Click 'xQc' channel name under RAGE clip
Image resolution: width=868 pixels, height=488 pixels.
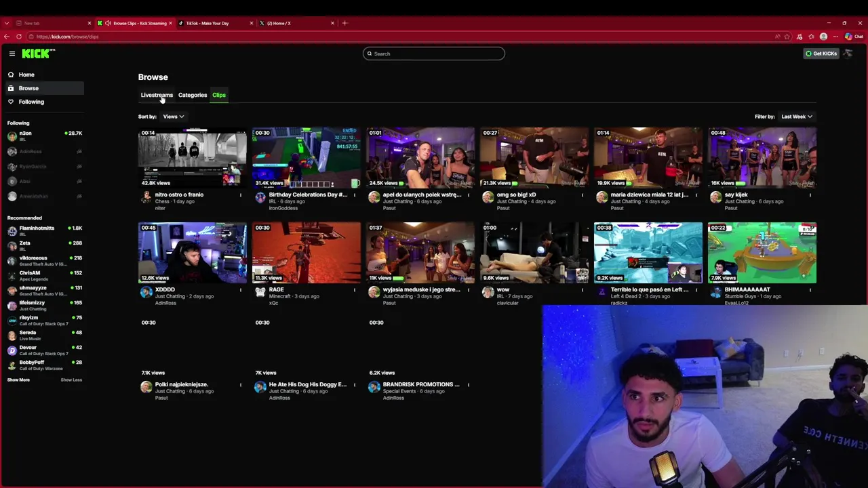tap(274, 303)
